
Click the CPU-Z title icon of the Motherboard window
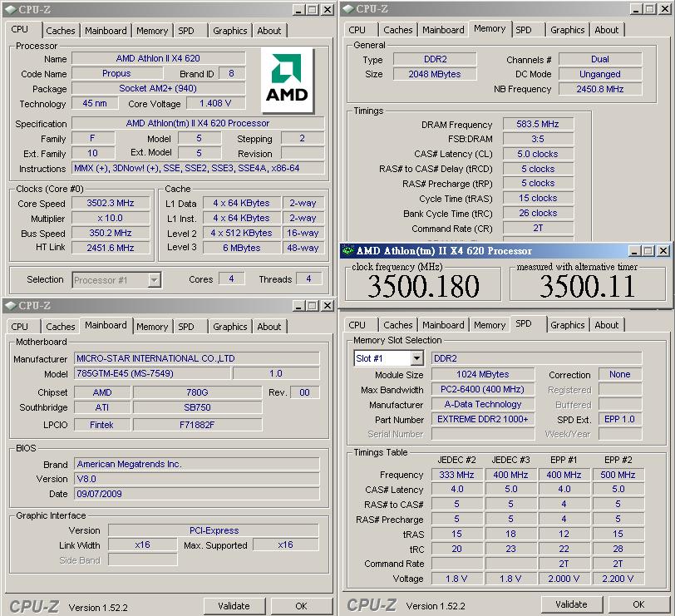(10, 305)
